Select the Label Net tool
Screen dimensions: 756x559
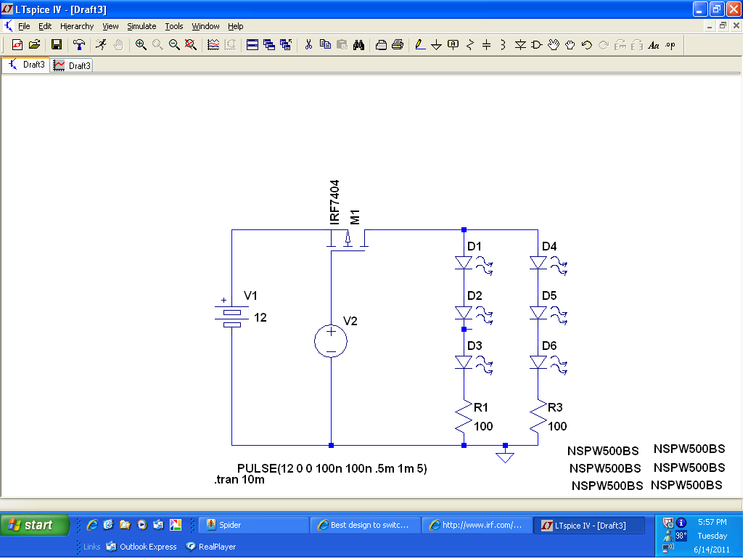coord(453,45)
